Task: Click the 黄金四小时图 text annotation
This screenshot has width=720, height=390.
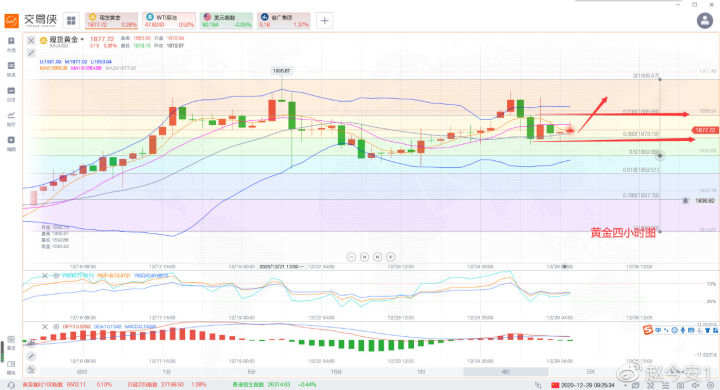Action: [623, 232]
